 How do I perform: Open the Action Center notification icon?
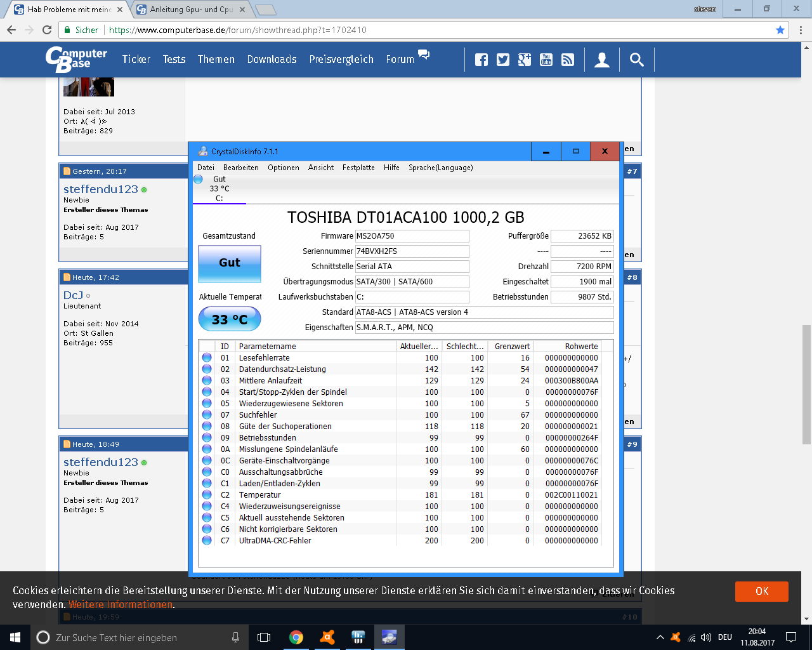[x=791, y=637]
